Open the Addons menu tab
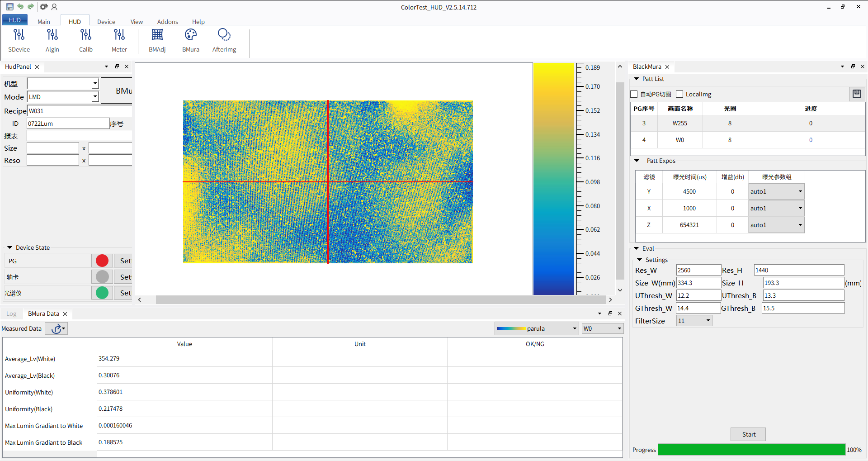 coord(167,22)
